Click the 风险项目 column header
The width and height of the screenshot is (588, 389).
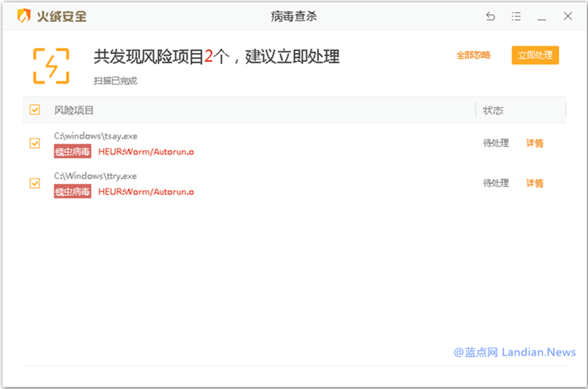(74, 110)
